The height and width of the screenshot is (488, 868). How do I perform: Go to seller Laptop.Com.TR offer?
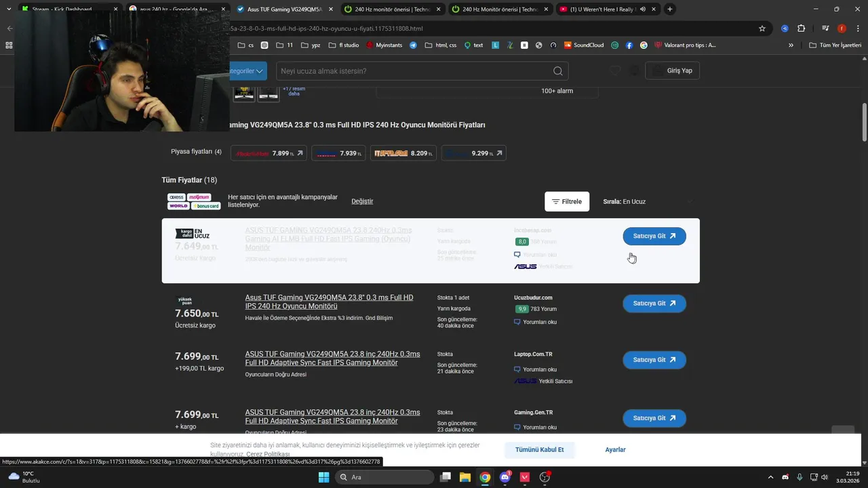coord(654,360)
